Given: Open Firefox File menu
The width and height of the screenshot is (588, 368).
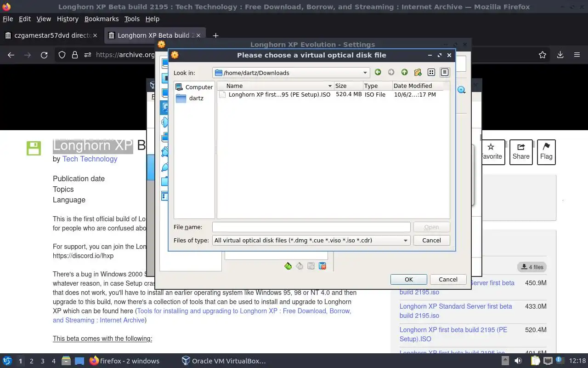Looking at the screenshot, I should 8,19.
